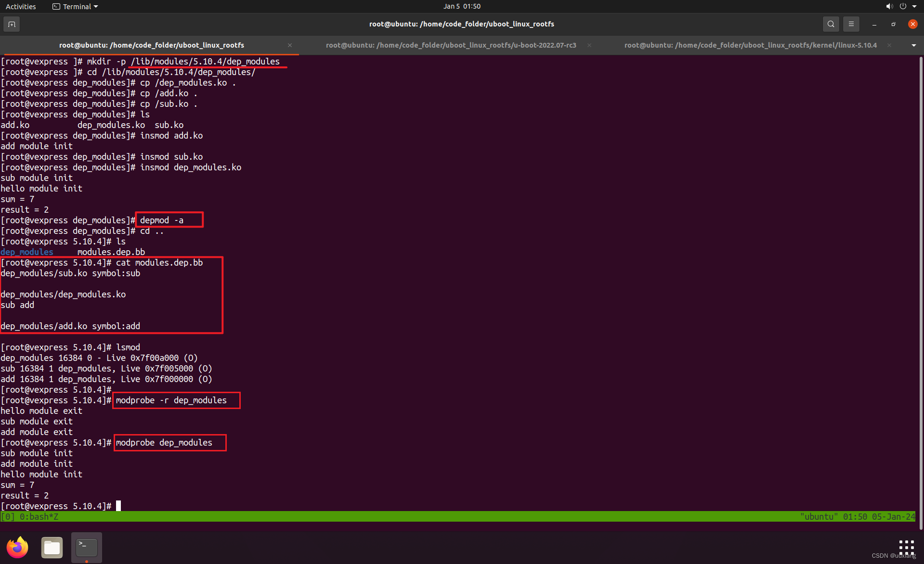Image resolution: width=924 pixels, height=564 pixels.
Task: Click the 'dep_modules 16384 0 - Live' lsmod row
Action: [99, 358]
